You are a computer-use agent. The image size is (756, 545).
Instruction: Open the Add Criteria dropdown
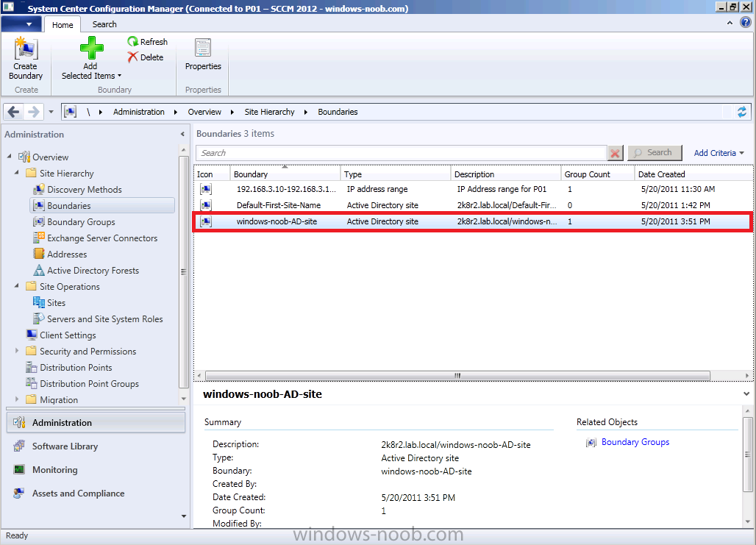point(719,153)
